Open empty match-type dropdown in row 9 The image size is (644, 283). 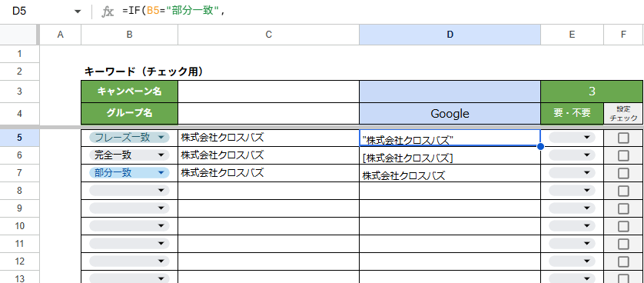(129, 208)
